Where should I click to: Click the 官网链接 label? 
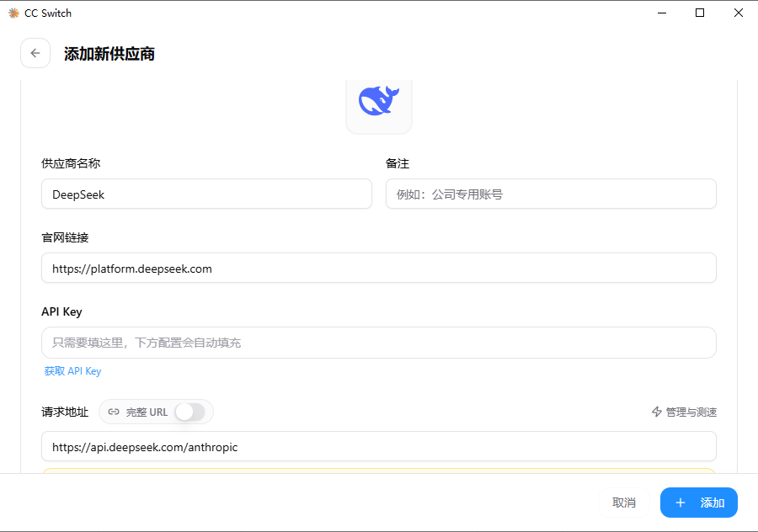click(x=65, y=237)
